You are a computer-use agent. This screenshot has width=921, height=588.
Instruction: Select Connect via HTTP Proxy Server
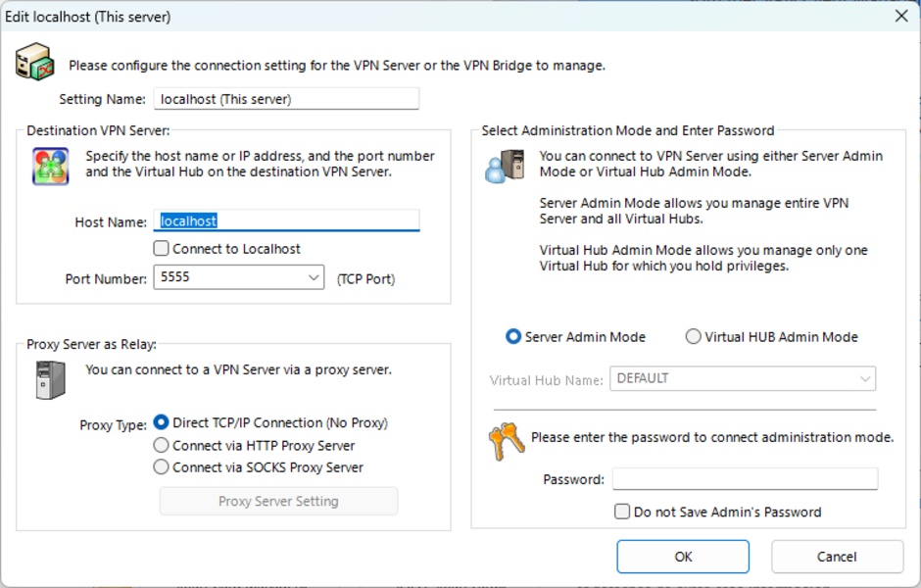pos(162,446)
